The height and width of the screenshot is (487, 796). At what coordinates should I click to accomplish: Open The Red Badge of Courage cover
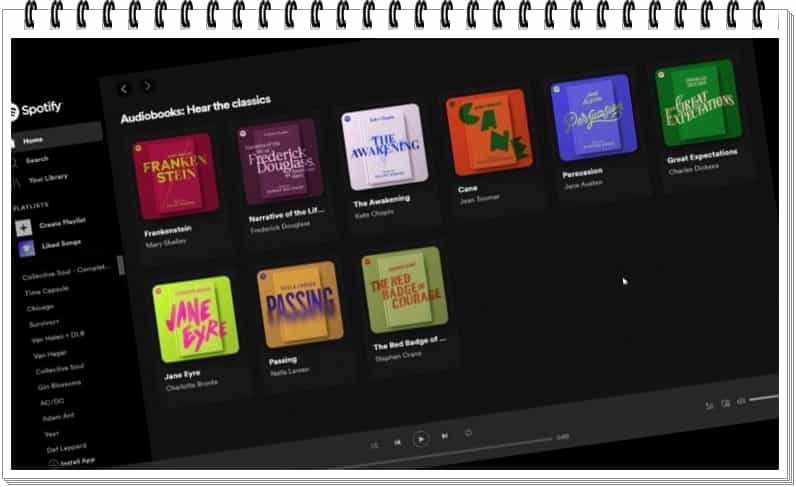click(x=405, y=289)
